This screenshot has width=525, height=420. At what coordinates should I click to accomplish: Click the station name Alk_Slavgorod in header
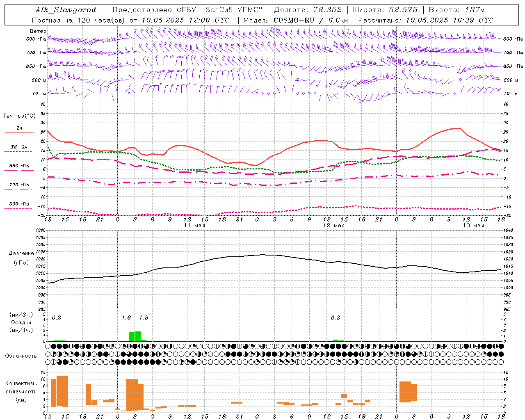tap(66, 10)
